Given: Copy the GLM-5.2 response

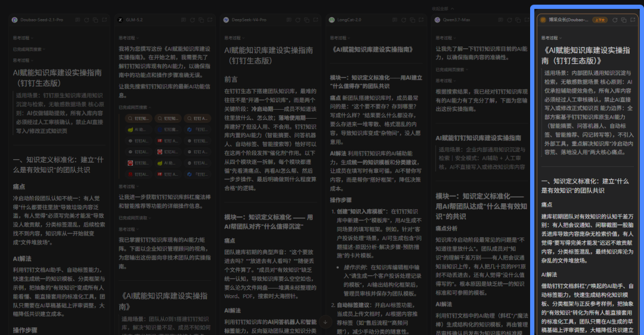Looking at the screenshot, I should (202, 20).
